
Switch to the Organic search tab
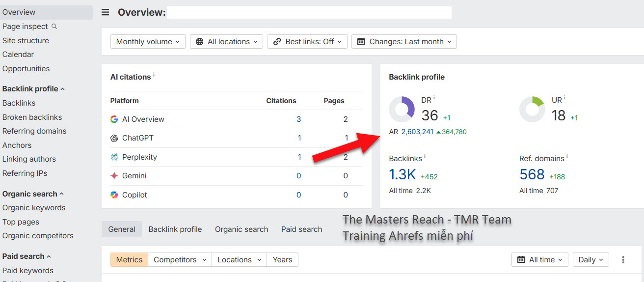pos(241,229)
